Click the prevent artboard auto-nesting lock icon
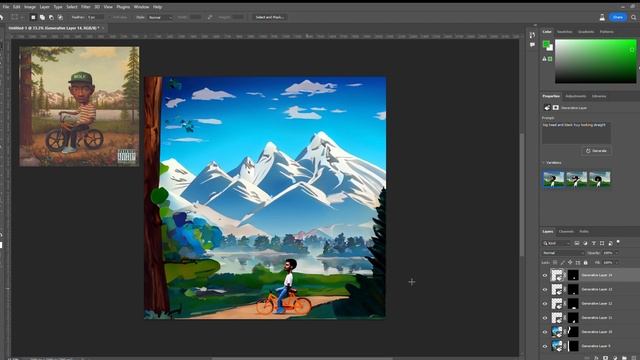This screenshot has width=640, height=360. pos(578,262)
